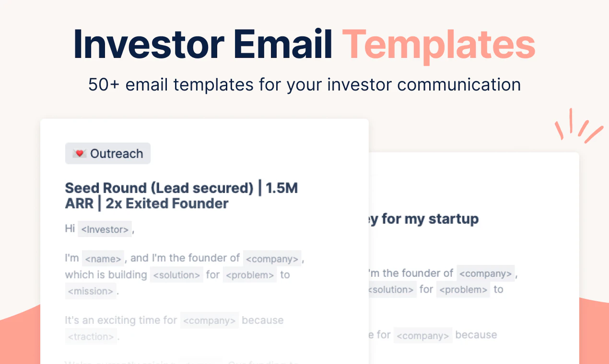This screenshot has width=609, height=364.
Task: Click the faded <company> after 'exciting time for'
Action: (x=210, y=320)
